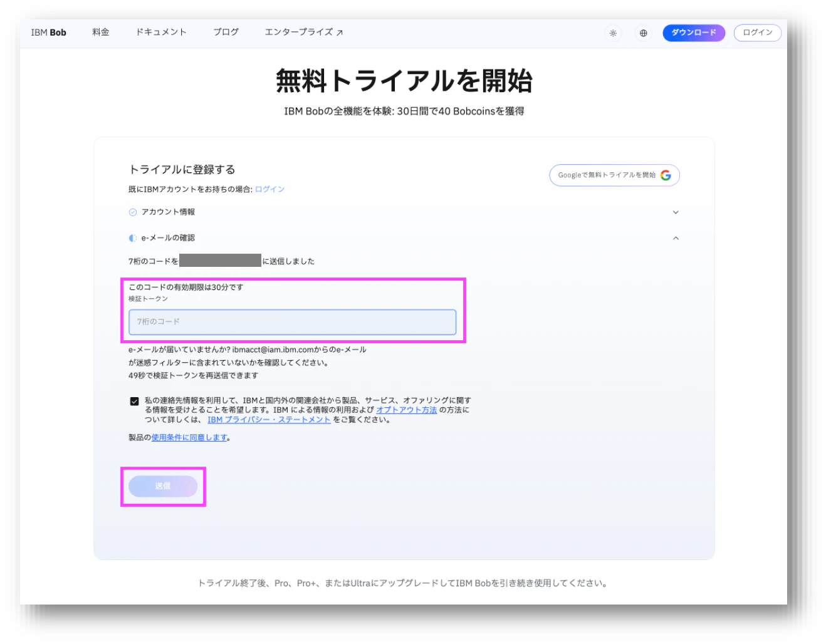Uncheck the marketing contact consent checkbox
The height and width of the screenshot is (644, 826).
(134, 402)
